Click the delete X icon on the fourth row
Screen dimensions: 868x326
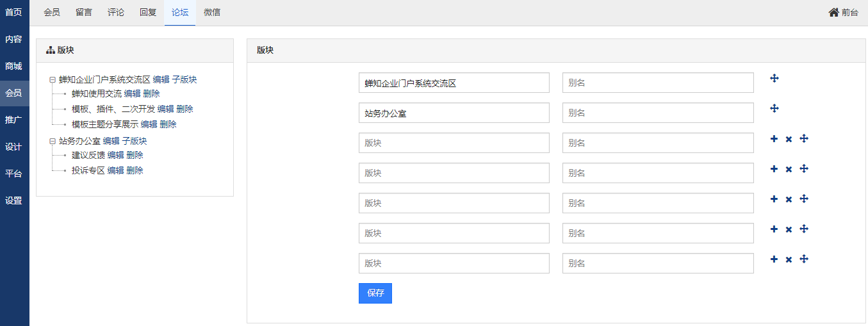(x=789, y=169)
